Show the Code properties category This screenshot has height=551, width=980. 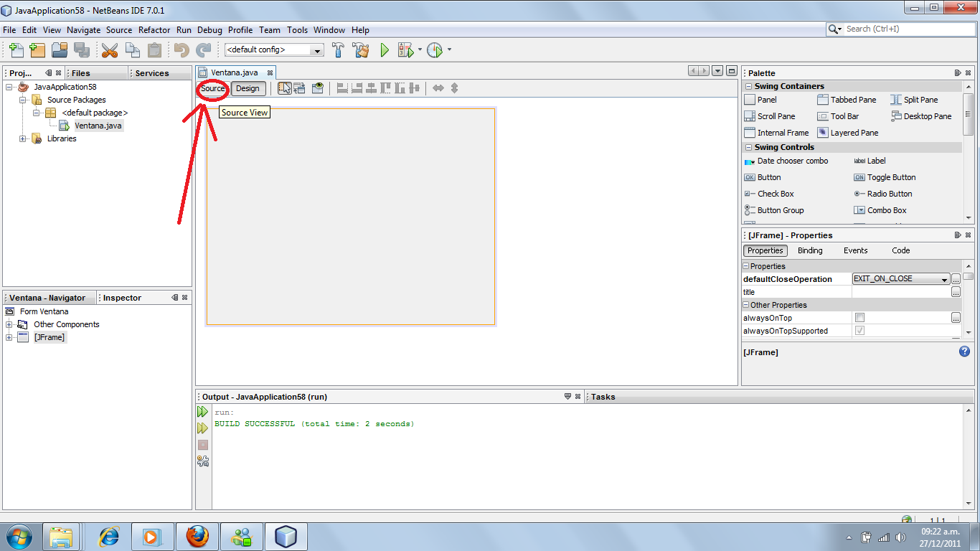tap(901, 250)
